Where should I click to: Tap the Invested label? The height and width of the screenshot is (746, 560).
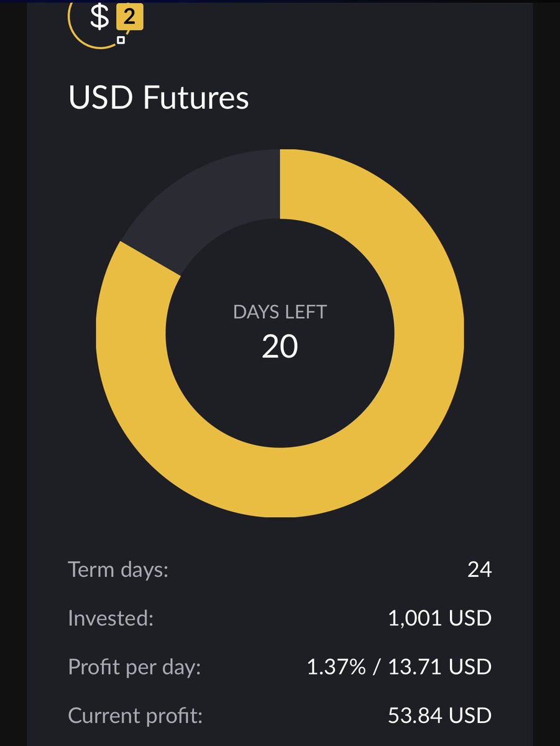(x=111, y=619)
